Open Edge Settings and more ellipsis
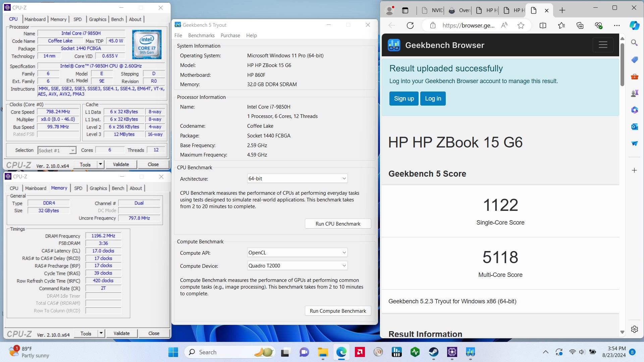644x362 pixels. (x=616, y=25)
